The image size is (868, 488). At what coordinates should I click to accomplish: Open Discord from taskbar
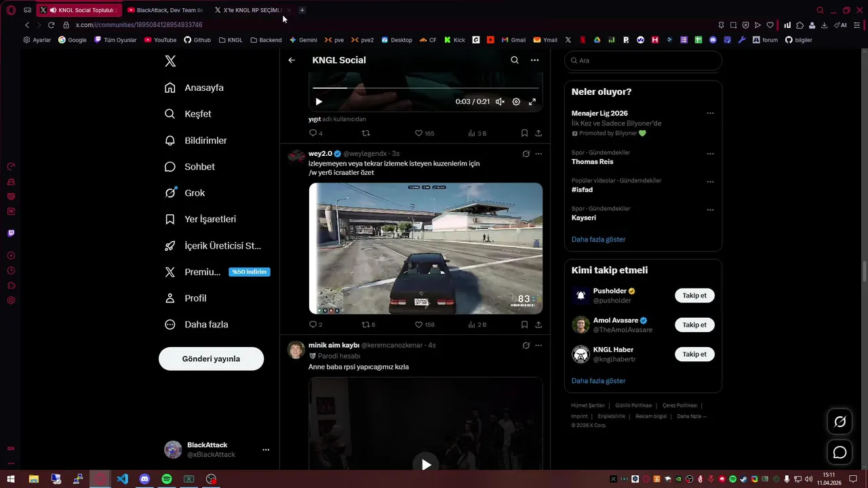click(144, 479)
